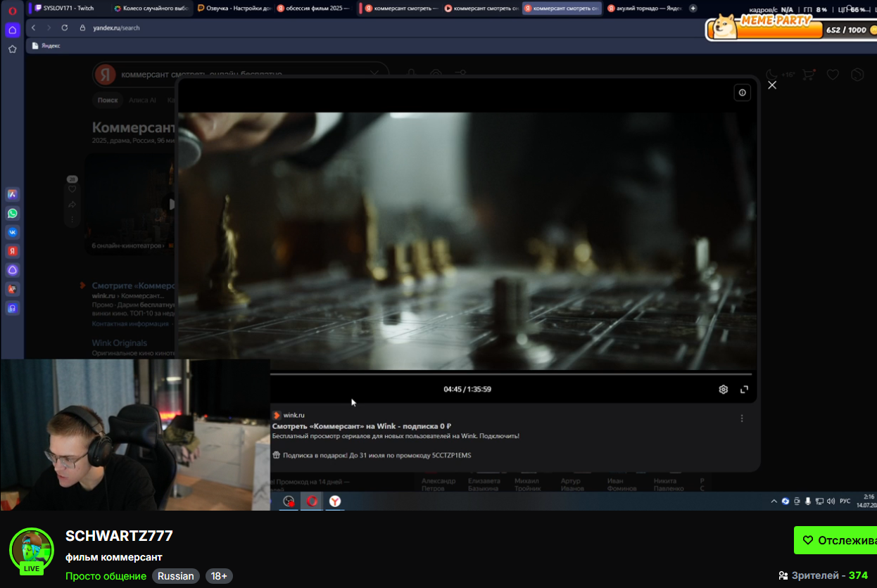This screenshot has width=877, height=588.
Task: Click the Yandex logo in search bar
Action: coord(105,74)
